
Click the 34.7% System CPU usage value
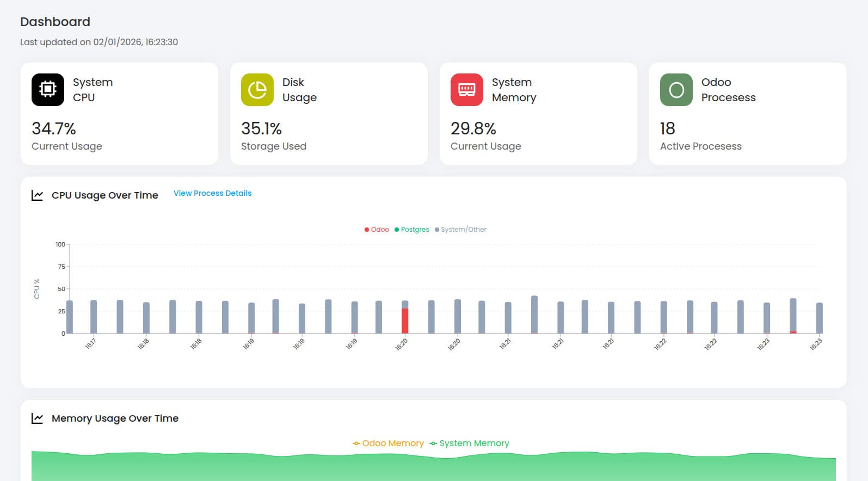(x=54, y=129)
